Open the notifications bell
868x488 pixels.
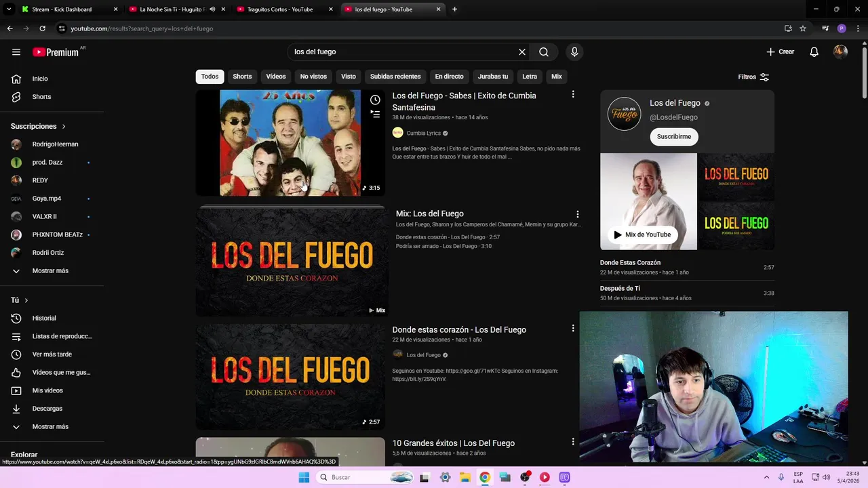click(814, 52)
